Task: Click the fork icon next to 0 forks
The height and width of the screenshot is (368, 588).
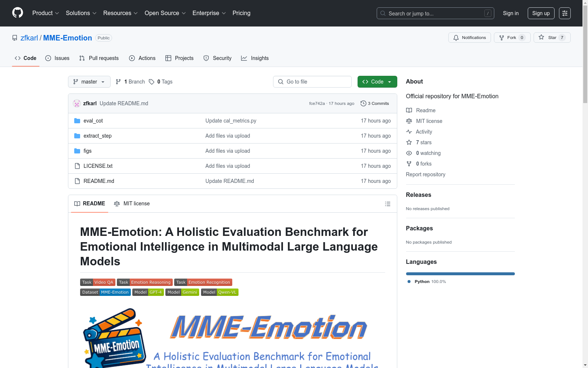Action: tap(409, 164)
